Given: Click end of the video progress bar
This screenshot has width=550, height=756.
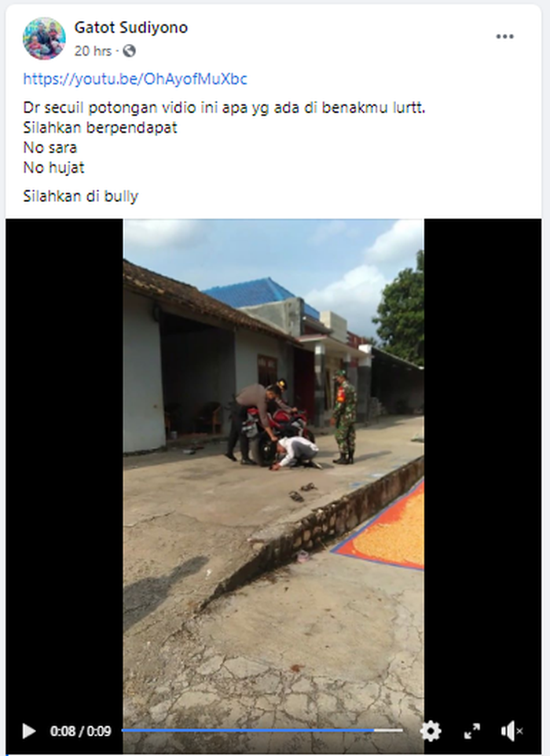Looking at the screenshot, I should (401, 730).
